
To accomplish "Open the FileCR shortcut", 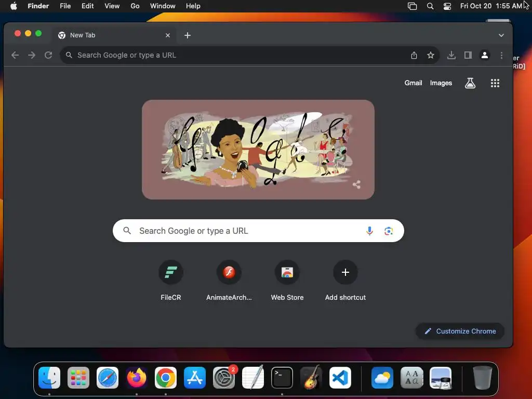I will pos(170,281).
